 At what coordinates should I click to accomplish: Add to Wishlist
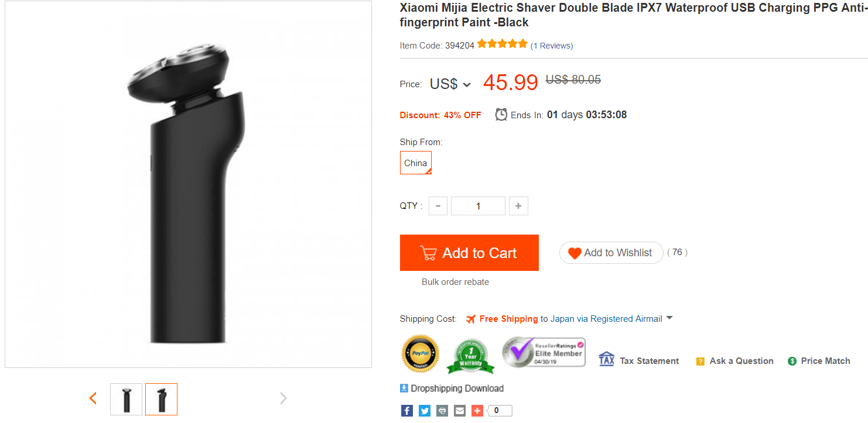[611, 253]
